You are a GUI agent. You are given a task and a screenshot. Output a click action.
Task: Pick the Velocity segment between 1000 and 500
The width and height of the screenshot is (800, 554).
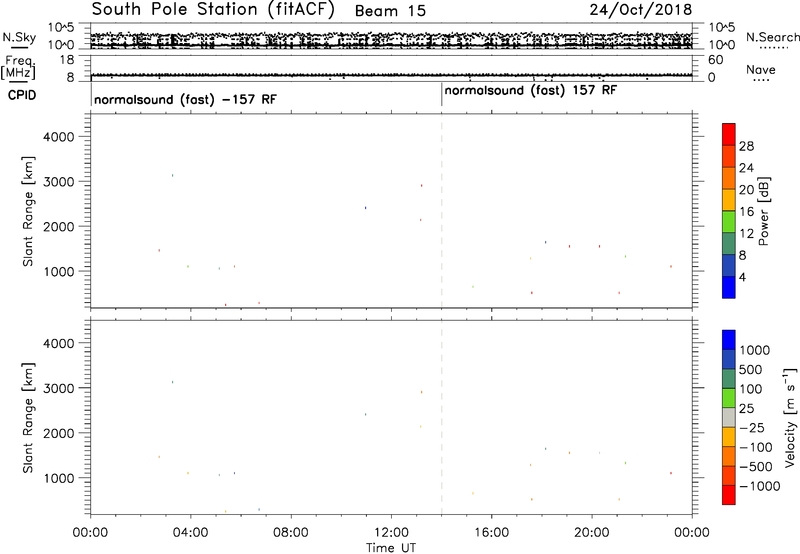click(729, 359)
